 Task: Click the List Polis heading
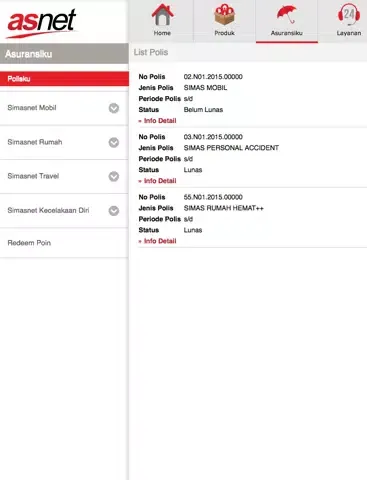tap(151, 52)
